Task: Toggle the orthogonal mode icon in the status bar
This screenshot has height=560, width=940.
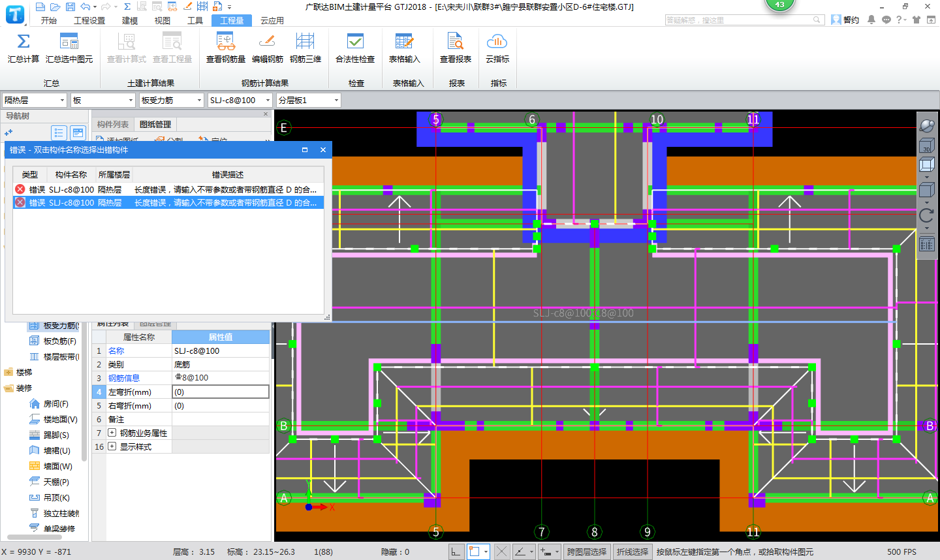Action: pyautogui.click(x=456, y=552)
